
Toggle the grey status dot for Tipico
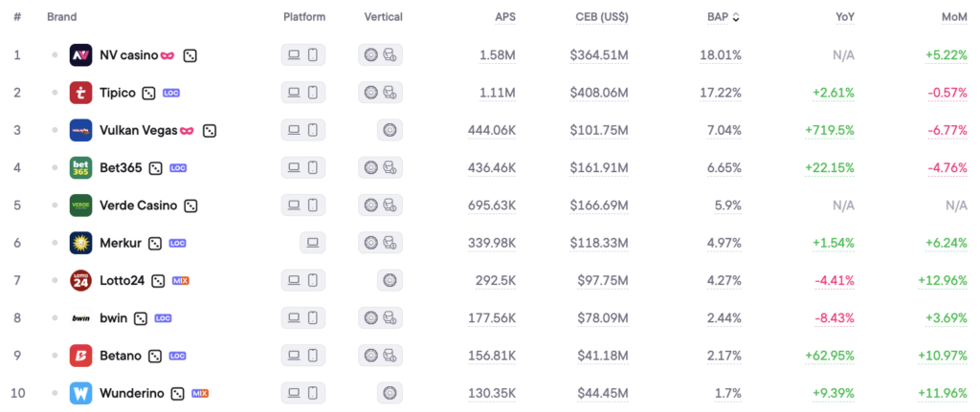pyautogui.click(x=56, y=93)
